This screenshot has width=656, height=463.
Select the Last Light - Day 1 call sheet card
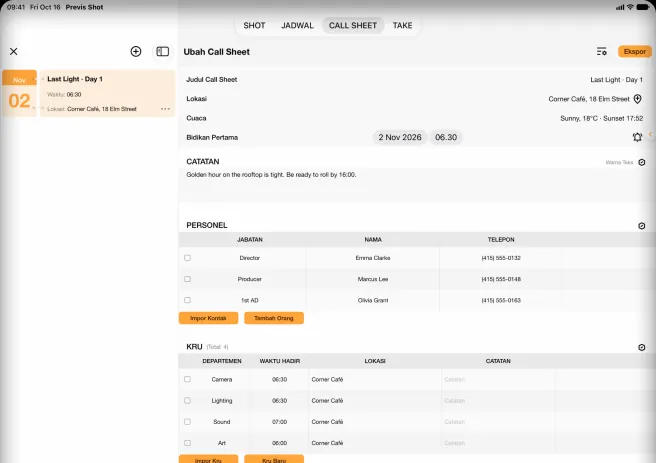[108, 93]
